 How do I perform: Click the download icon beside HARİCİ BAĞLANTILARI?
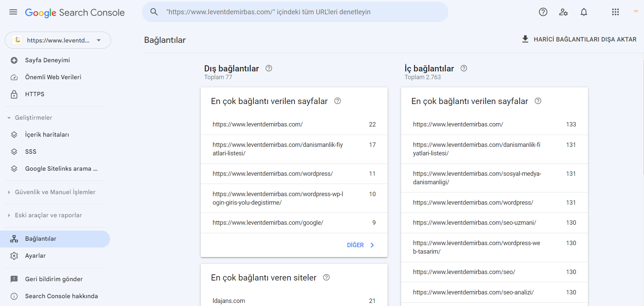coord(525,39)
